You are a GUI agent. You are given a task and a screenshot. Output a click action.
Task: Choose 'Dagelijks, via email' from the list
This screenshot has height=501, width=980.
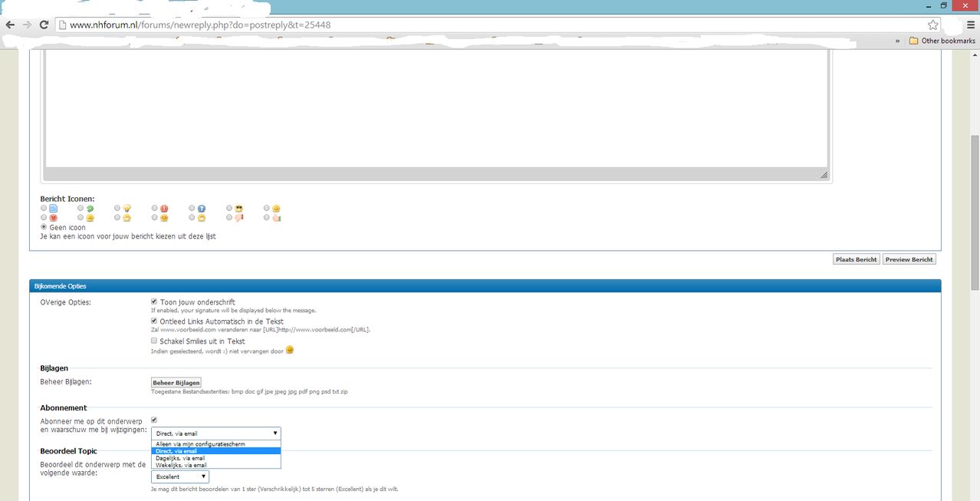click(x=180, y=458)
